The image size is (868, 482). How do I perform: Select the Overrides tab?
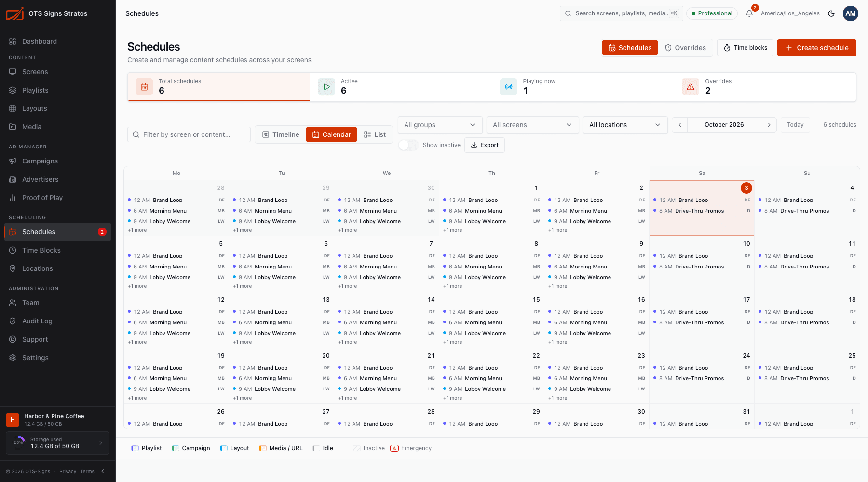pos(685,48)
